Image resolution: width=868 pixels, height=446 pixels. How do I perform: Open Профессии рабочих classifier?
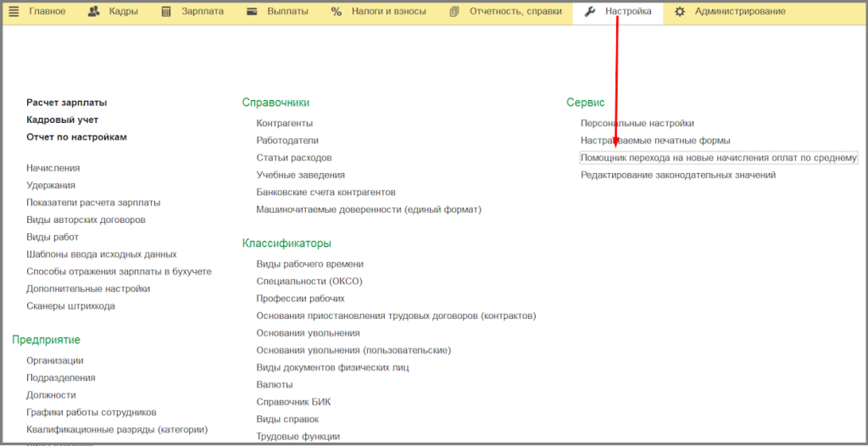tap(301, 298)
